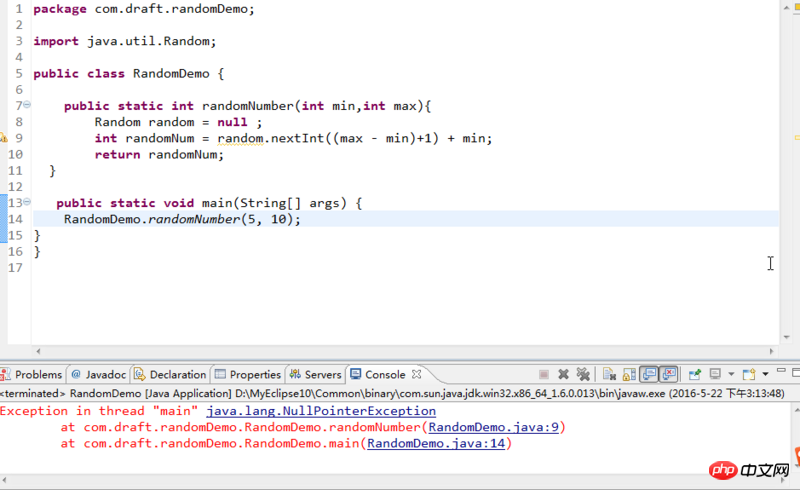
Task: Open the Properties tab
Action: click(x=248, y=375)
